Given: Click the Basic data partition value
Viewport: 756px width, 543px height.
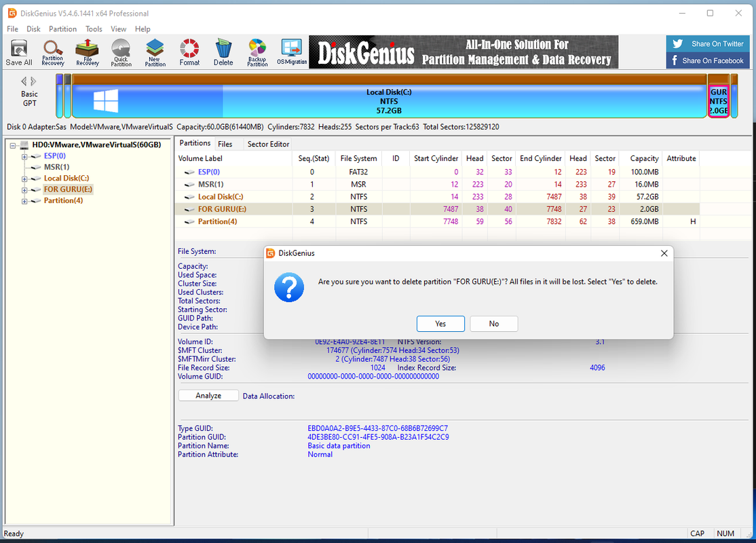Looking at the screenshot, I should pos(339,445).
